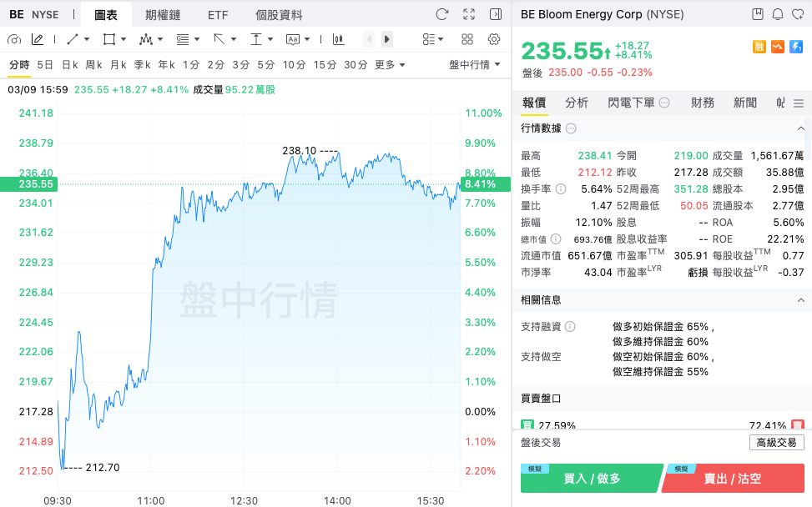Select the text annotation tool
The image size is (812, 507).
coord(293,39)
